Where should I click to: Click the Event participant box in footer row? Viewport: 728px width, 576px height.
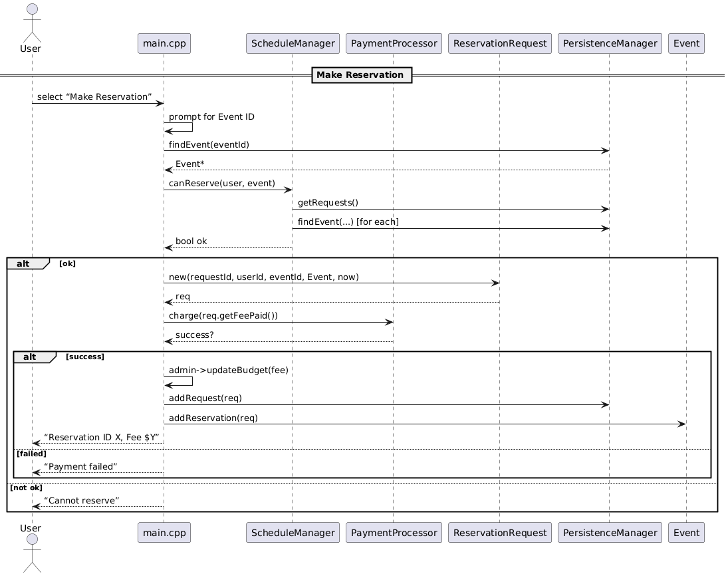(x=686, y=532)
